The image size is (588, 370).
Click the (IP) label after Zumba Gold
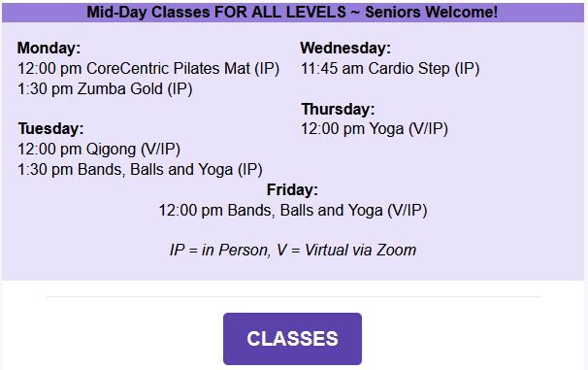[x=180, y=89]
